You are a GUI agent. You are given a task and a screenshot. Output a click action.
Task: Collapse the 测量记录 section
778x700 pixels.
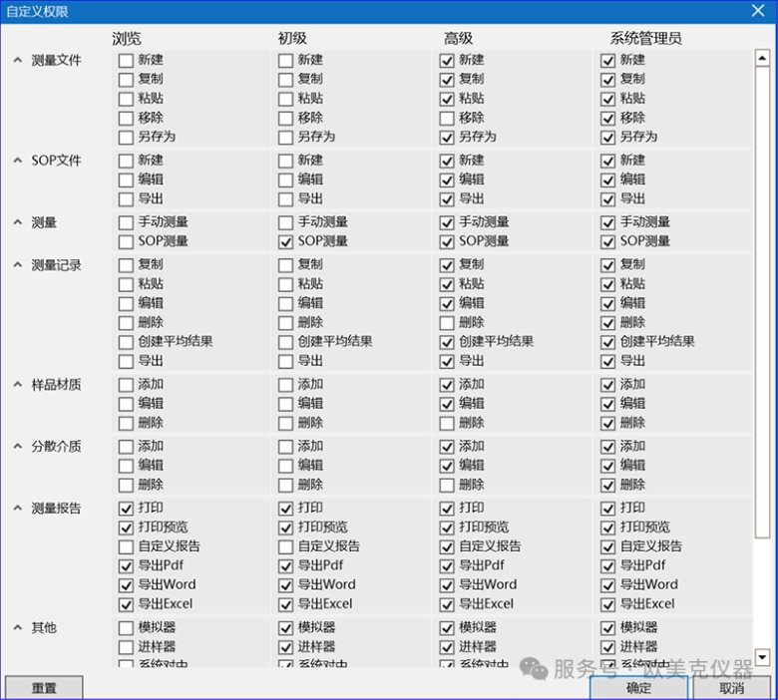coord(17,265)
